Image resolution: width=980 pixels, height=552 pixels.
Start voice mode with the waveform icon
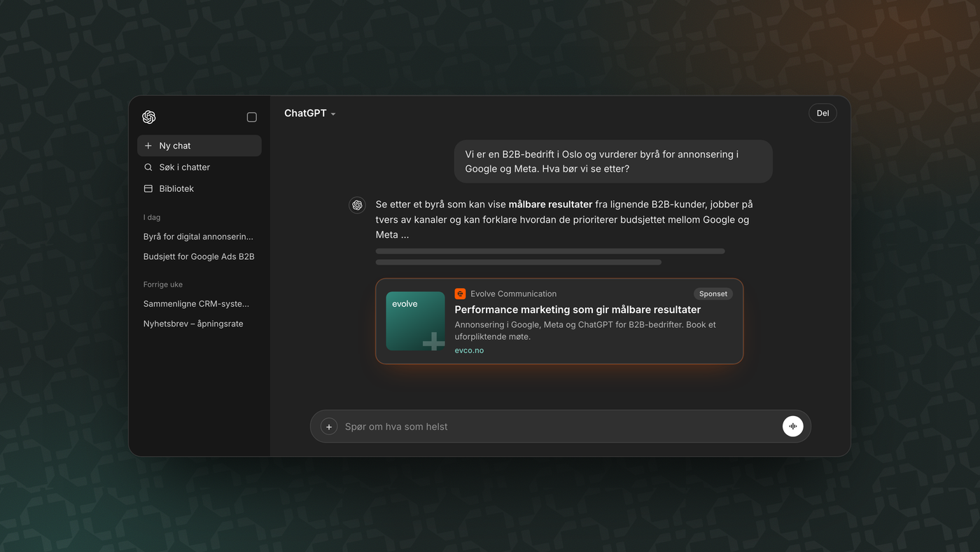792,426
